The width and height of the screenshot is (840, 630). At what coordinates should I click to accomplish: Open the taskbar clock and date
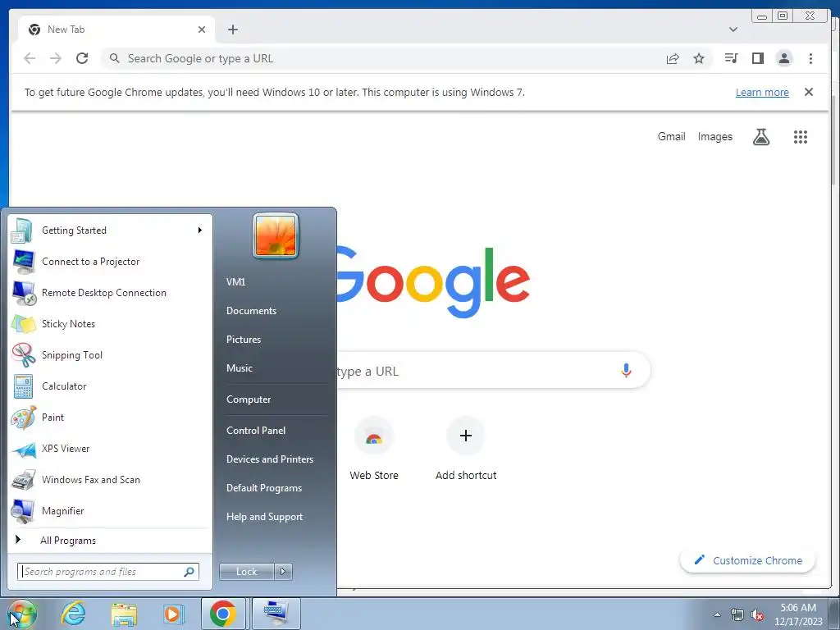(x=798, y=614)
